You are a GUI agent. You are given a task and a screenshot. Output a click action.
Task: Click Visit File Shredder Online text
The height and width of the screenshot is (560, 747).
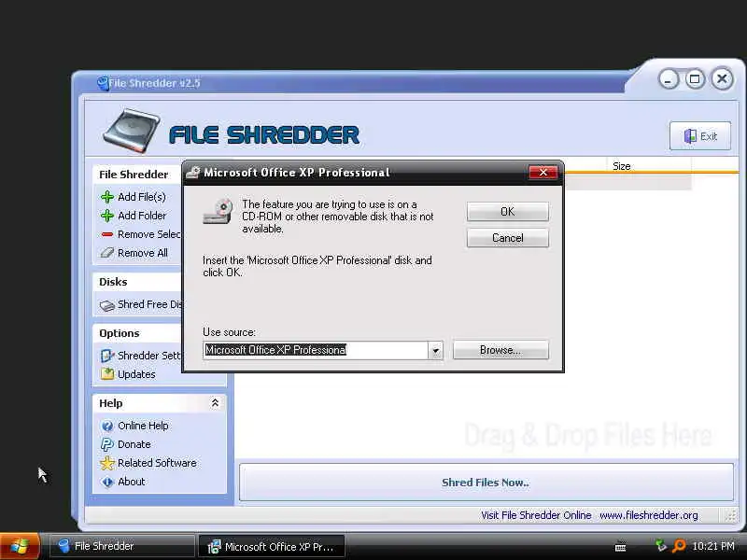[x=536, y=515]
